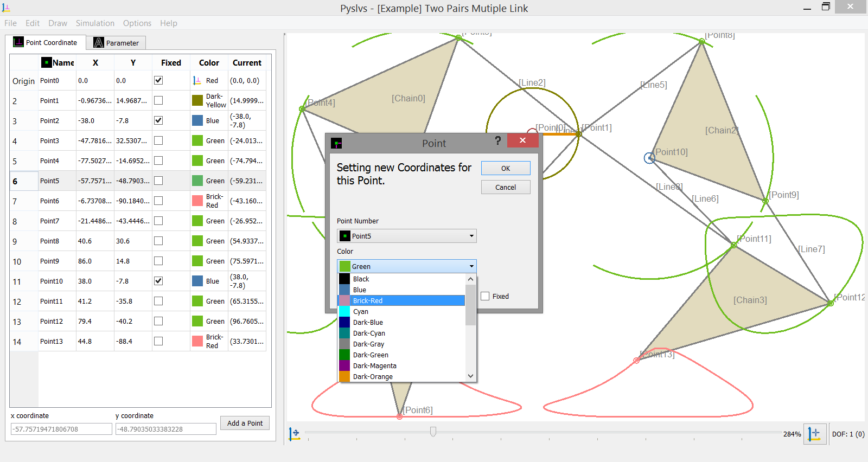Click X value 86.0 of Point9
868x462 pixels.
(95, 261)
